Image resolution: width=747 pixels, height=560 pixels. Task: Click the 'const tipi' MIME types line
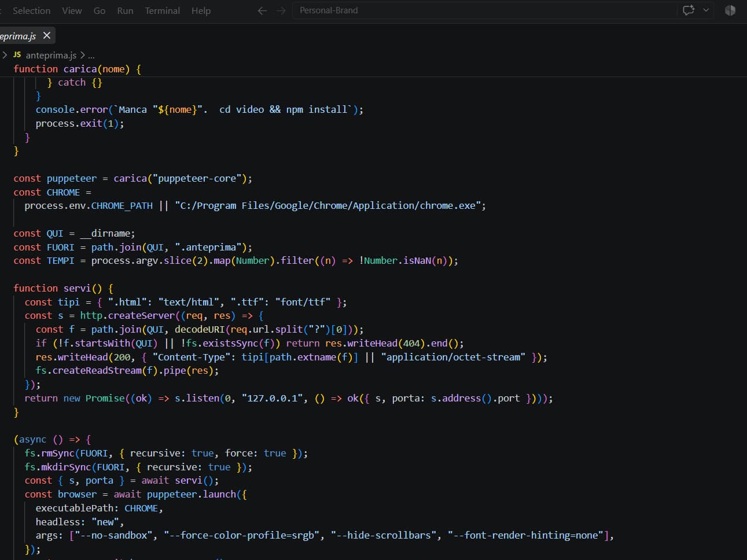[186, 302]
